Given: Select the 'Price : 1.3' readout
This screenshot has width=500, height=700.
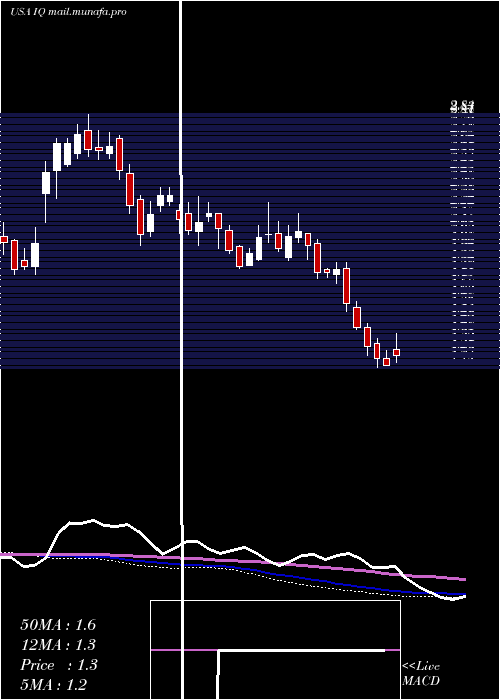Looking at the screenshot, I should point(59,665).
